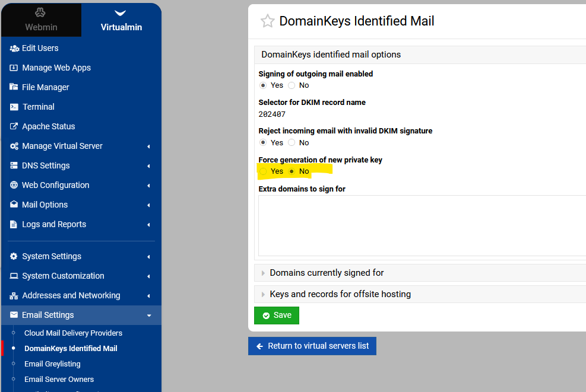The height and width of the screenshot is (392, 586).
Task: Switch to the Webmin tab
Action: [41, 21]
